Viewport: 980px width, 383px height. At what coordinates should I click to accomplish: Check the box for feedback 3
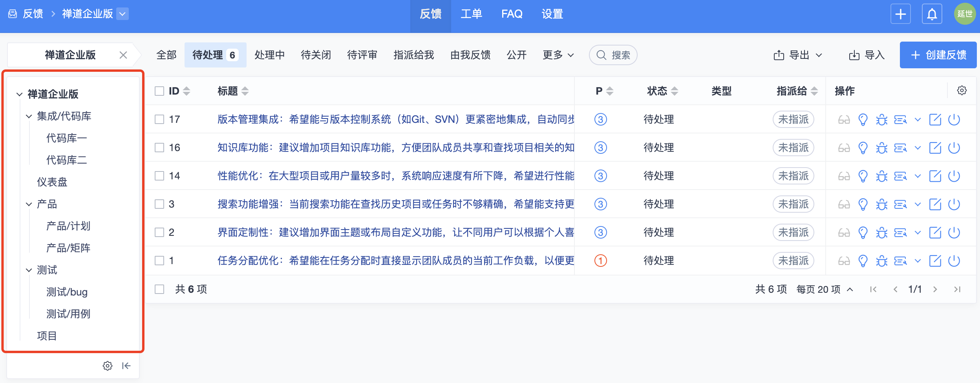tap(159, 204)
